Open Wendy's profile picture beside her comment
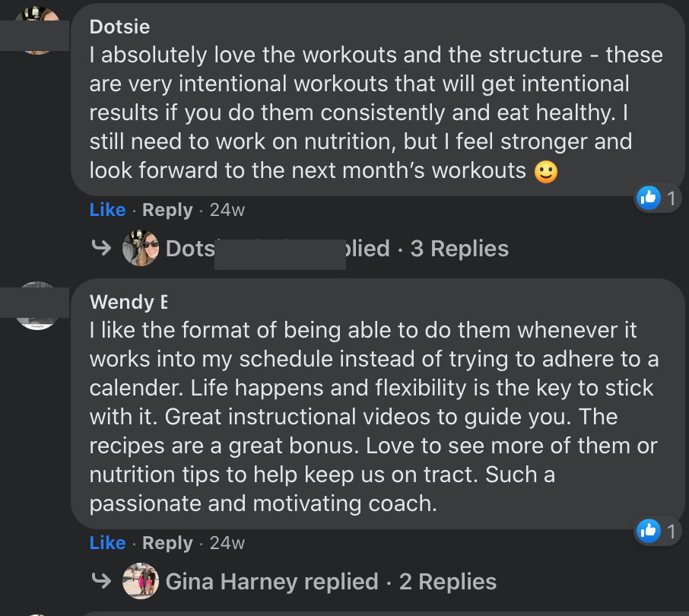Screen dimensions: 689x616 [37, 306]
